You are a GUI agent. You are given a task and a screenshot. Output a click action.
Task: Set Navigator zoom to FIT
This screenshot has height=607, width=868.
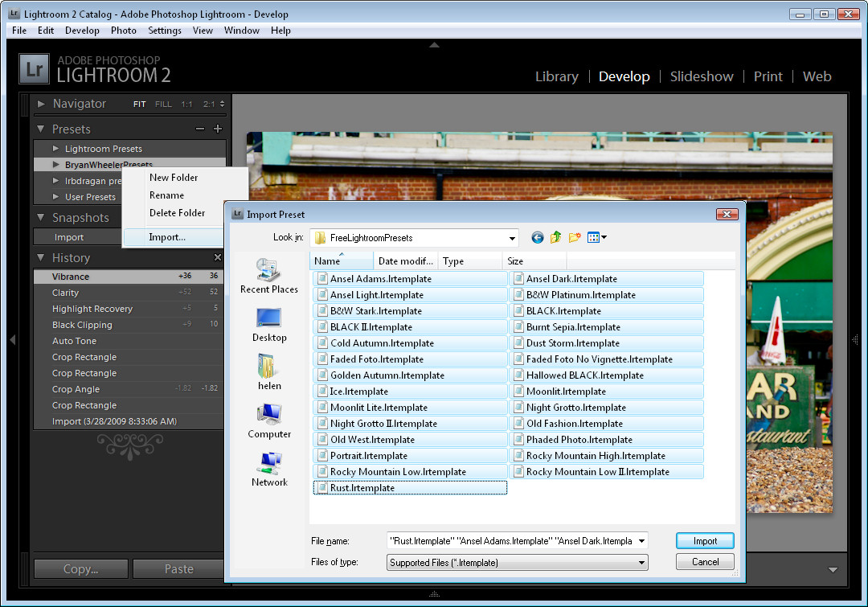pos(140,105)
